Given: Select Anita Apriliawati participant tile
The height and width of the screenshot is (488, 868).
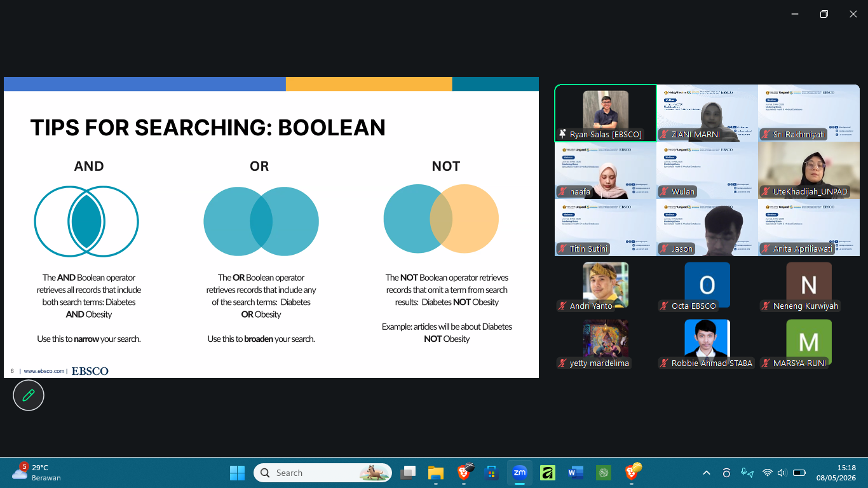Looking at the screenshot, I should tap(809, 227).
